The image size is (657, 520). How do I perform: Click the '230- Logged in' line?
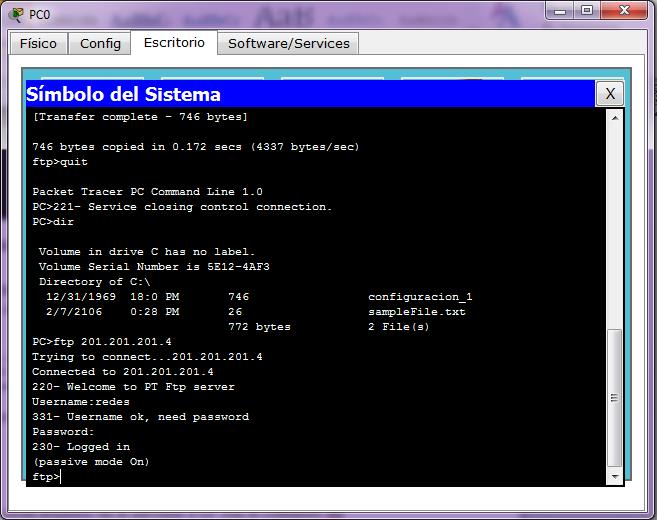(x=81, y=447)
